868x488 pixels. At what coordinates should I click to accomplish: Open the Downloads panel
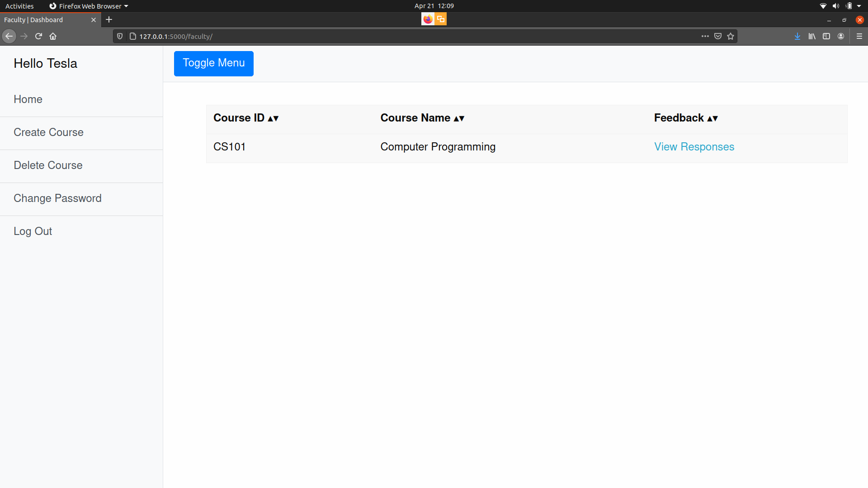point(797,36)
